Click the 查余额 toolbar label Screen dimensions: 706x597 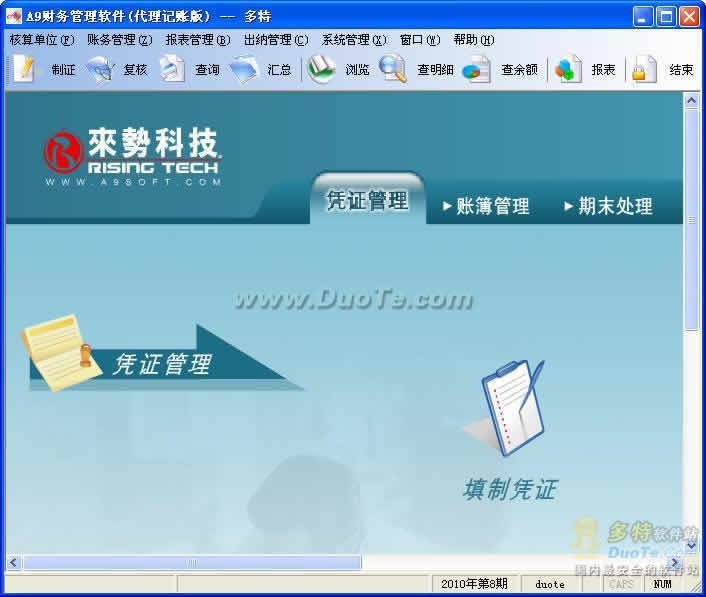point(520,70)
